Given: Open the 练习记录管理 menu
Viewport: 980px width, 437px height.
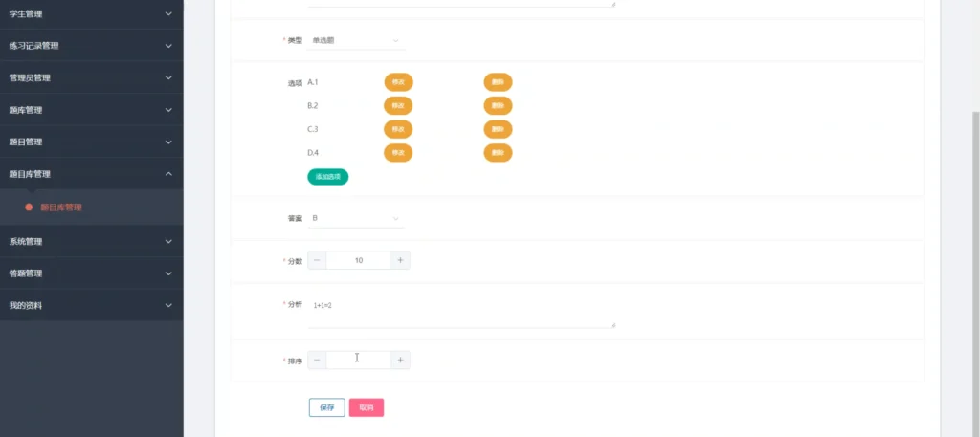Looking at the screenshot, I should pyautogui.click(x=91, y=45).
